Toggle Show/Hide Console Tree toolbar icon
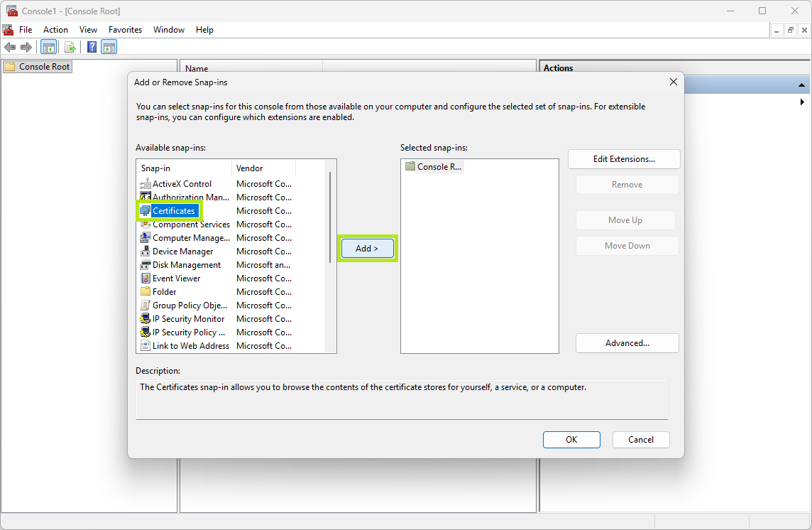Viewport: 812px width, 530px height. [x=49, y=47]
